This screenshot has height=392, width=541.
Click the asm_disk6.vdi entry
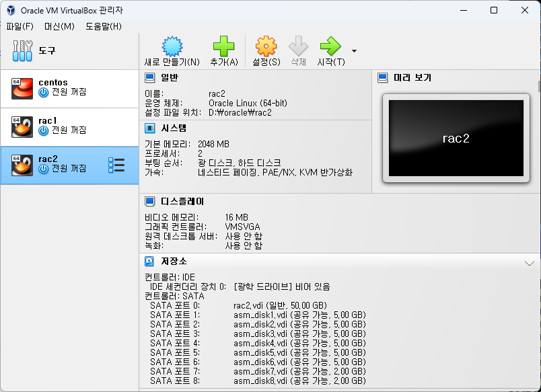click(x=299, y=362)
